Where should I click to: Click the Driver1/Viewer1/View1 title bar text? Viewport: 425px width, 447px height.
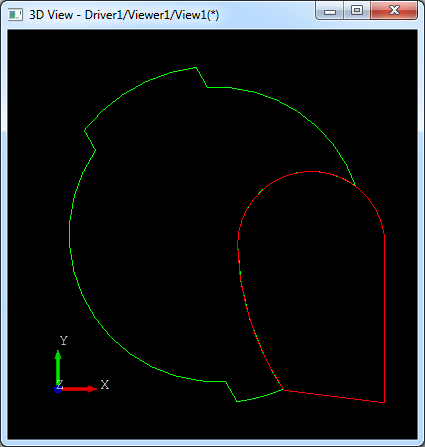(152, 15)
